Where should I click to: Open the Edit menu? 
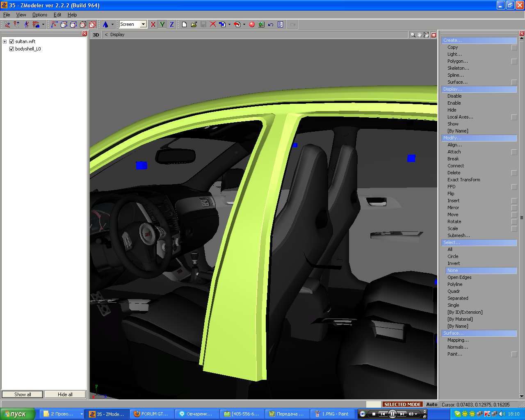coord(57,15)
